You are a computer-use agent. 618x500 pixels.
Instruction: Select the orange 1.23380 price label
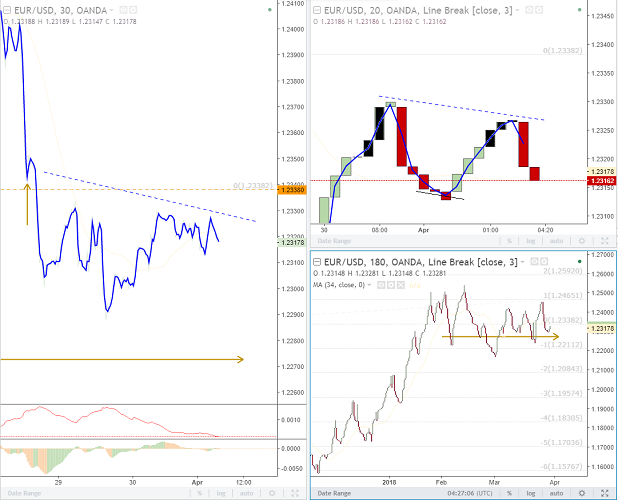[292, 190]
